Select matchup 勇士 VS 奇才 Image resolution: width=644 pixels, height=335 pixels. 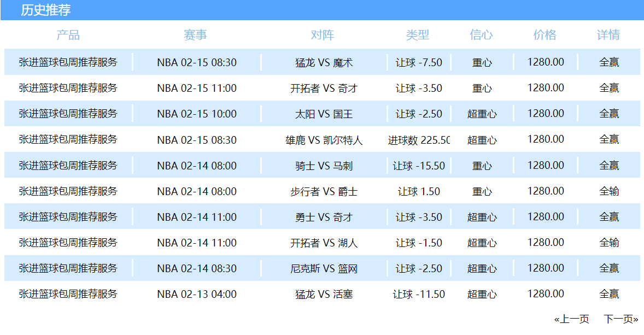click(x=324, y=217)
